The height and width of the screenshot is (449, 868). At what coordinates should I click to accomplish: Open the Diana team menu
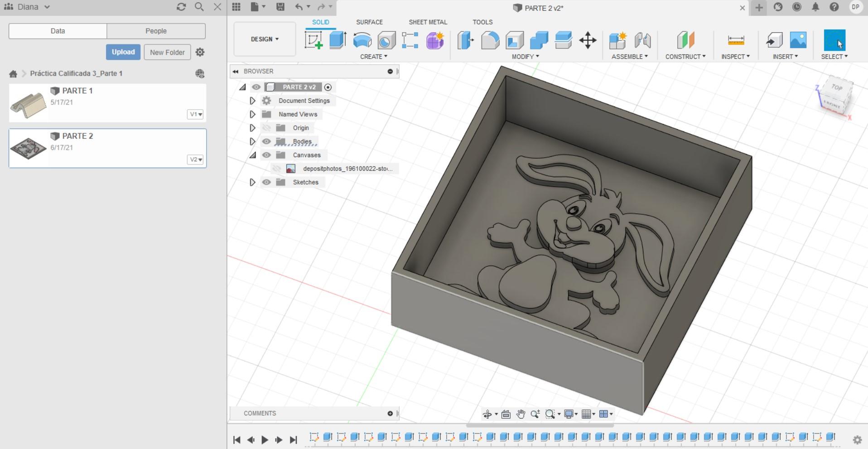(27, 7)
